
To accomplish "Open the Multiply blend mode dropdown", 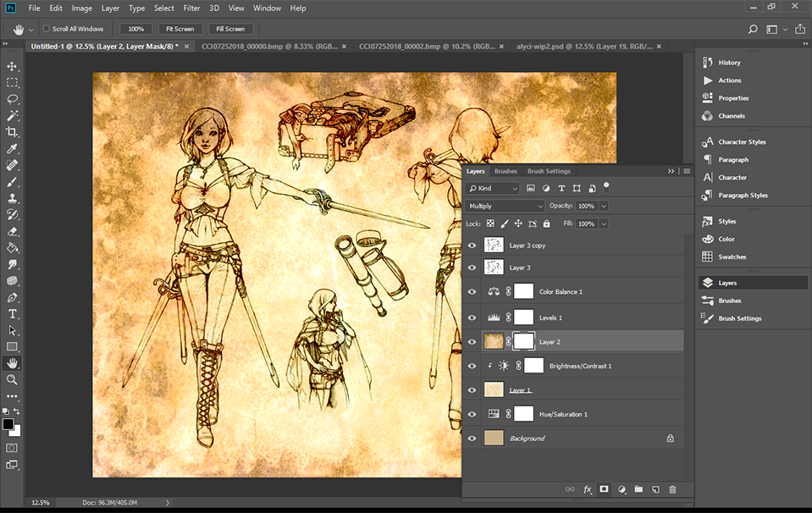I will [505, 206].
